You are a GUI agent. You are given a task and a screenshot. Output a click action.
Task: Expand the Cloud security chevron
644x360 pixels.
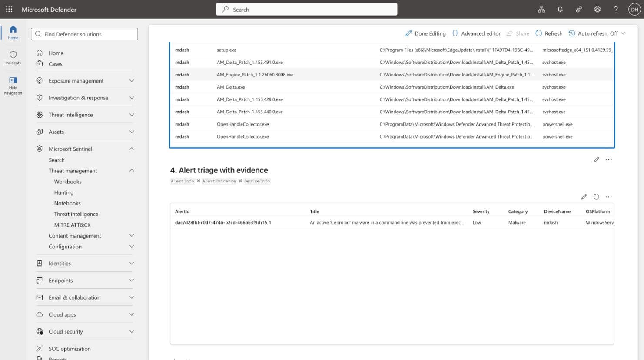pos(132,332)
